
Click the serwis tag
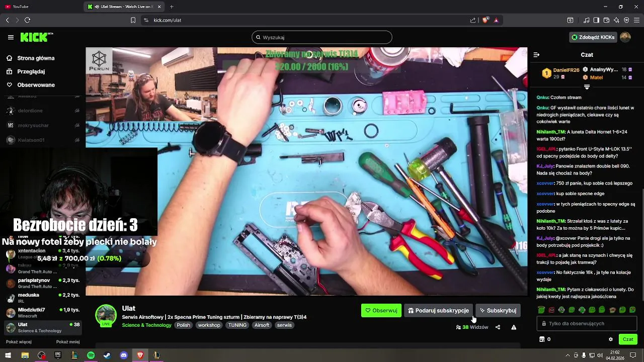tap(284, 325)
